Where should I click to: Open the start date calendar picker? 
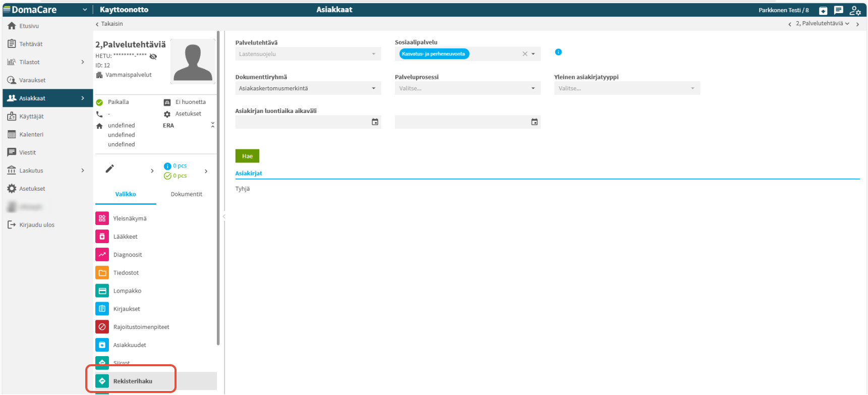pyautogui.click(x=375, y=122)
